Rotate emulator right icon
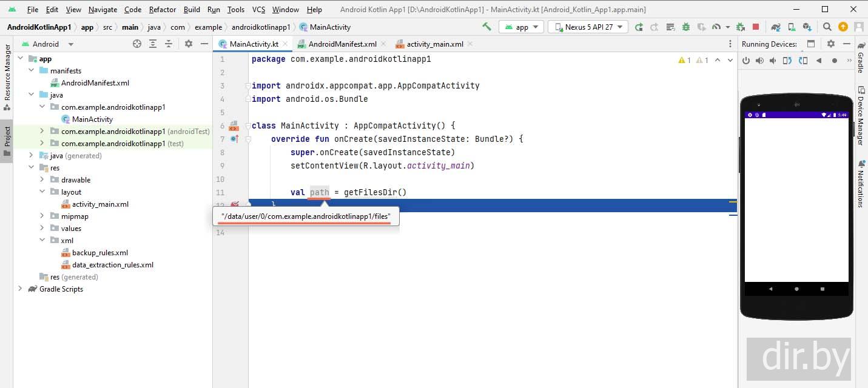The width and height of the screenshot is (868, 388). pos(803,61)
